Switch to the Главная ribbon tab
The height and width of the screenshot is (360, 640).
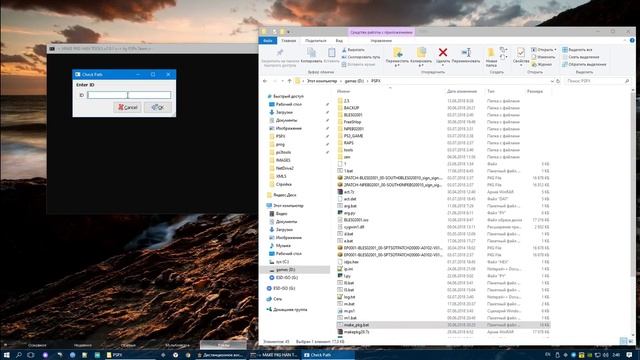(x=289, y=41)
